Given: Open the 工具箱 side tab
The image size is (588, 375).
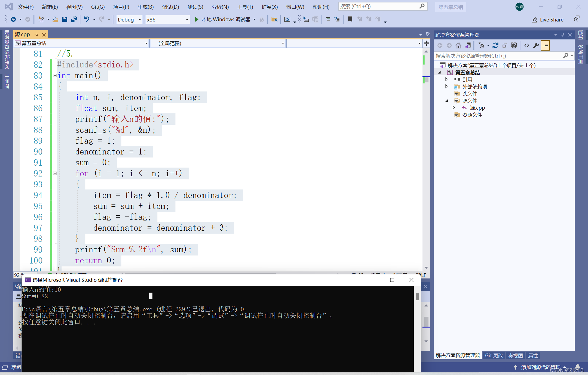Looking at the screenshot, I should coord(7,81).
